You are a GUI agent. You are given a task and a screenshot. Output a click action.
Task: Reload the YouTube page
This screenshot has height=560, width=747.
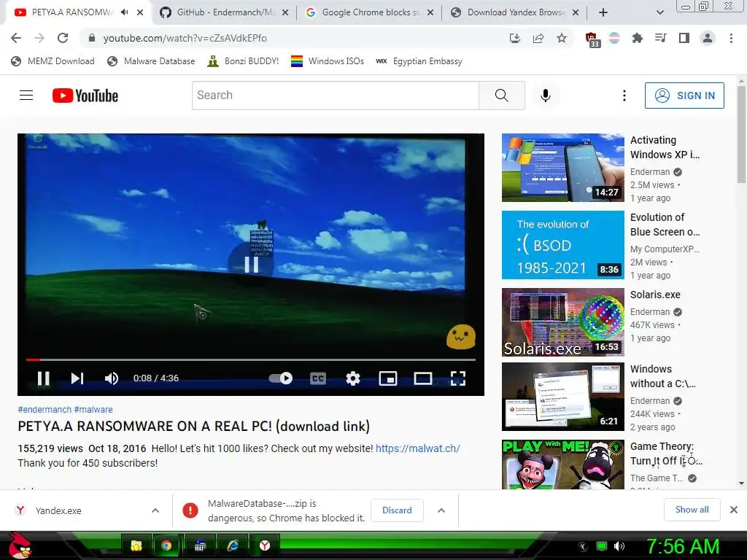63,38
